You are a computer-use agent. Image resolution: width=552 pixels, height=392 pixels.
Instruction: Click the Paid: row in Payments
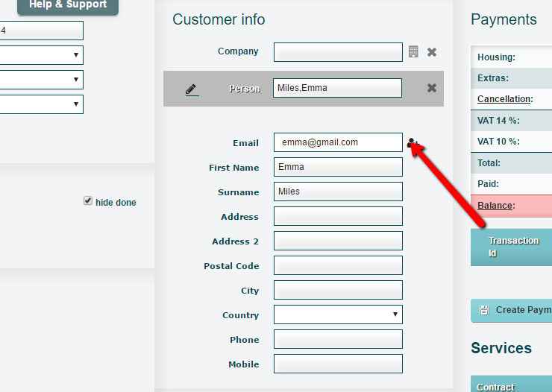click(x=511, y=184)
